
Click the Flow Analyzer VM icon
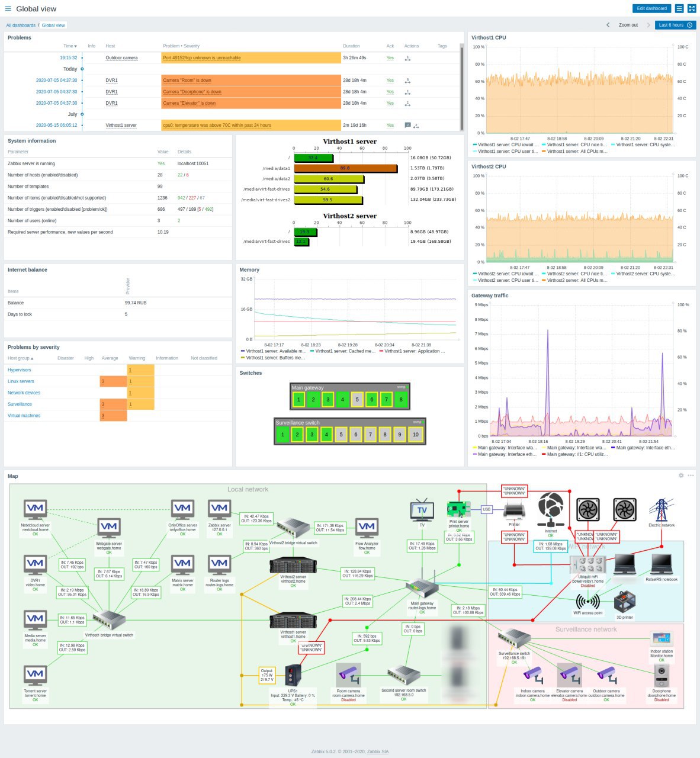pos(367,528)
